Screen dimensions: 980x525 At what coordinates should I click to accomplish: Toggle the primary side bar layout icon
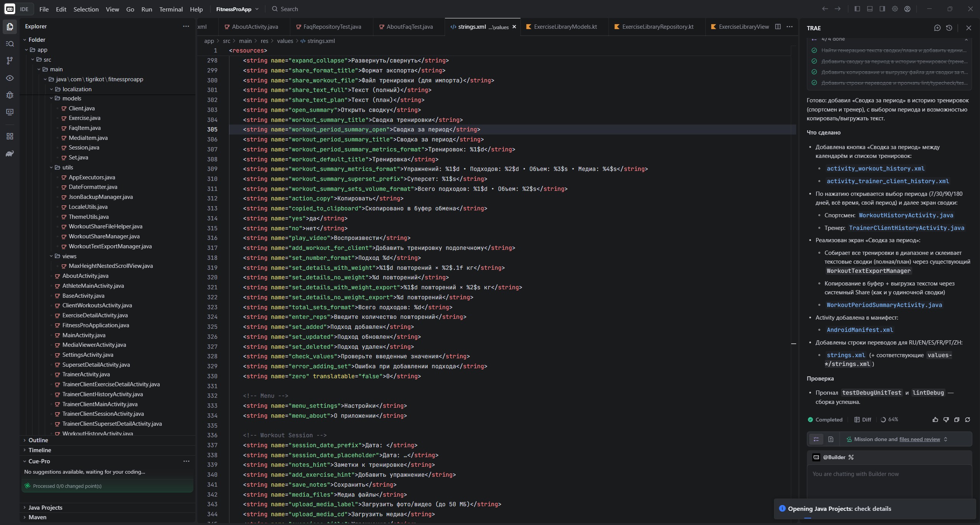(x=857, y=9)
